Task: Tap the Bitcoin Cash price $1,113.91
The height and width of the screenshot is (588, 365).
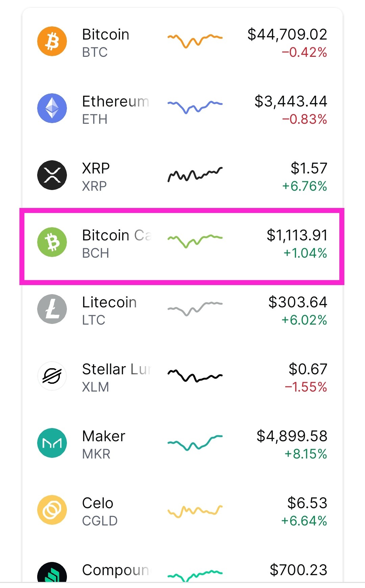Action: coord(297,235)
